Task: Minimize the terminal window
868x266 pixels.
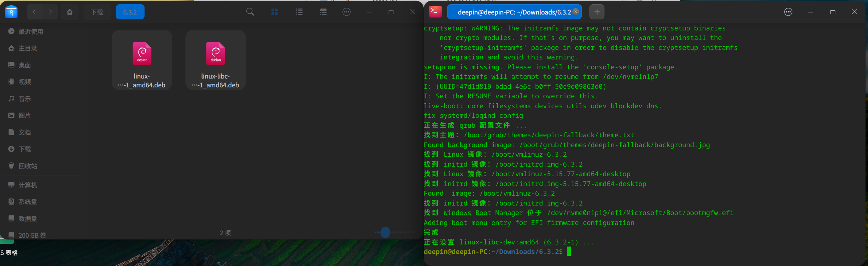Action: coord(811,12)
